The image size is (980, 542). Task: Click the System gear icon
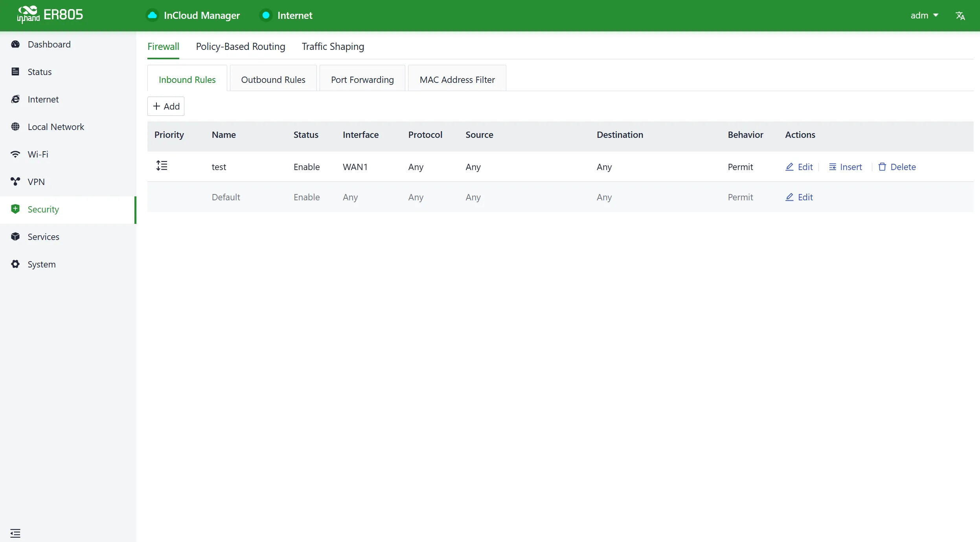[x=15, y=264]
